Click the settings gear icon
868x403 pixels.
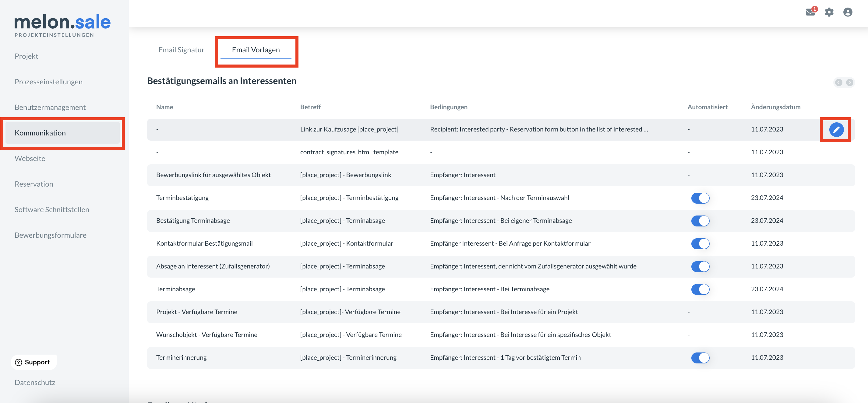pos(829,12)
